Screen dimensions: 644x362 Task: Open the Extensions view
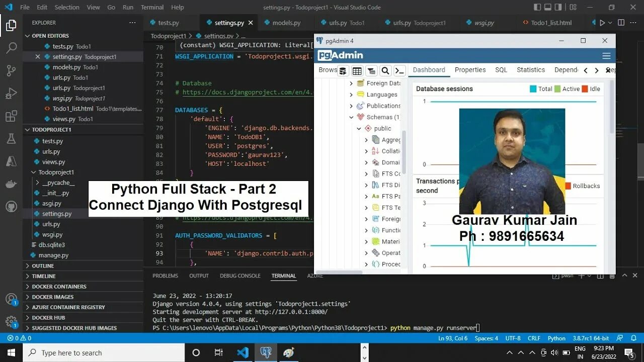11,117
